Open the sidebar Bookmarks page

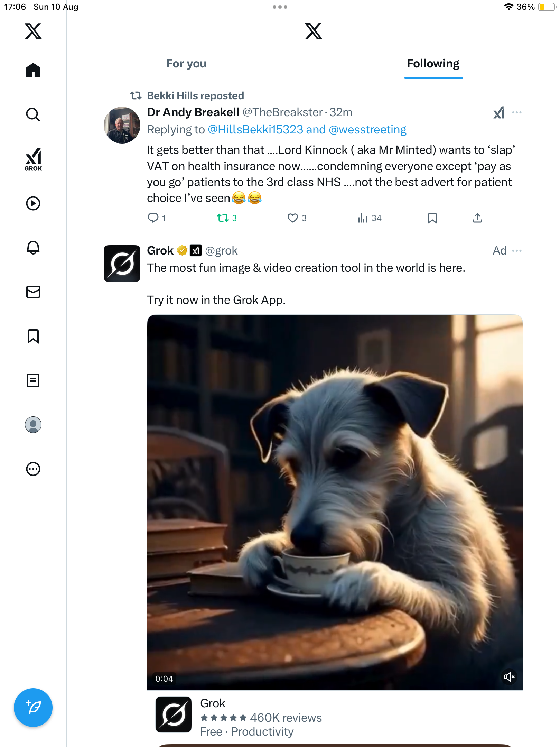click(x=33, y=336)
